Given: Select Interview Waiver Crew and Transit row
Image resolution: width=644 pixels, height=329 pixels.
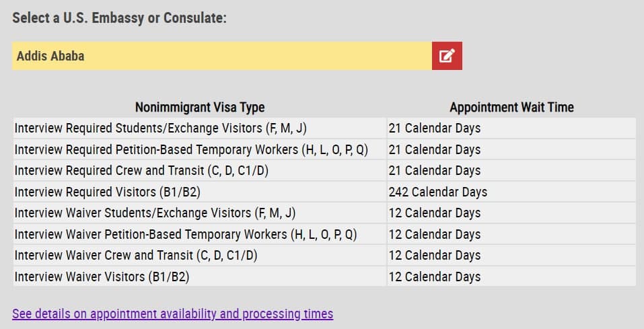Looking at the screenshot, I should coord(324,256).
